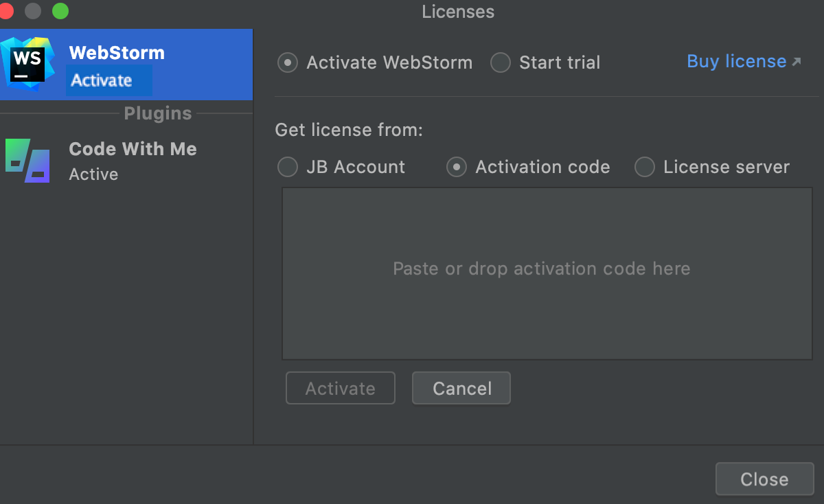
Task: Click the external arrow beside Buy license
Action: tap(797, 62)
